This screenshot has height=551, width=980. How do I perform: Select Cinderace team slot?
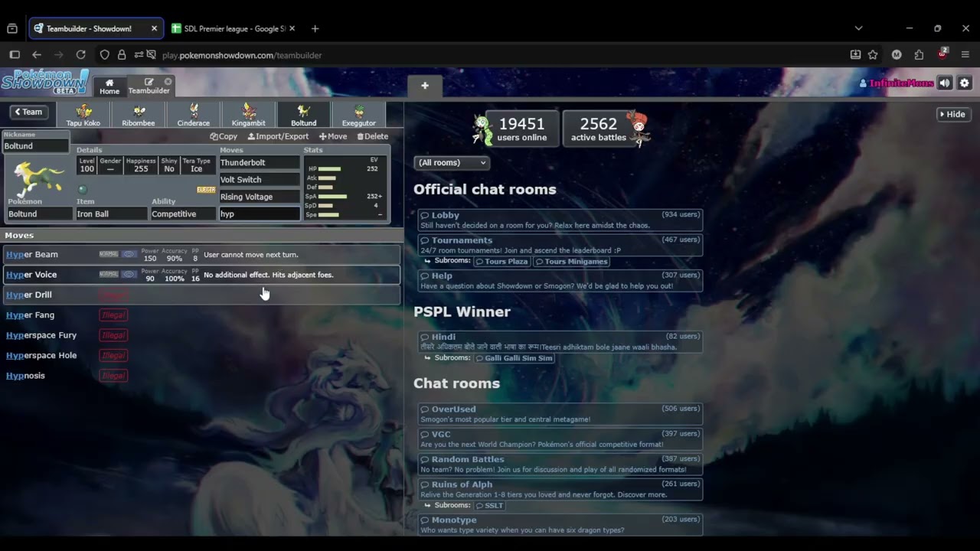(194, 115)
